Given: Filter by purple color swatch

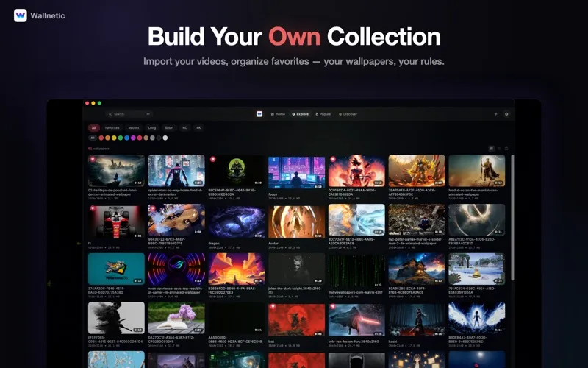Looking at the screenshot, I should tap(133, 138).
